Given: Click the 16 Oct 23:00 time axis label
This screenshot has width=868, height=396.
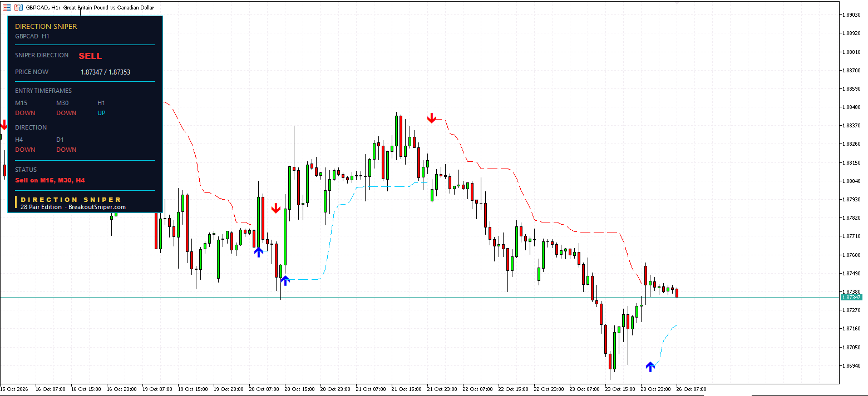Looking at the screenshot, I should pyautogui.click(x=121, y=389).
